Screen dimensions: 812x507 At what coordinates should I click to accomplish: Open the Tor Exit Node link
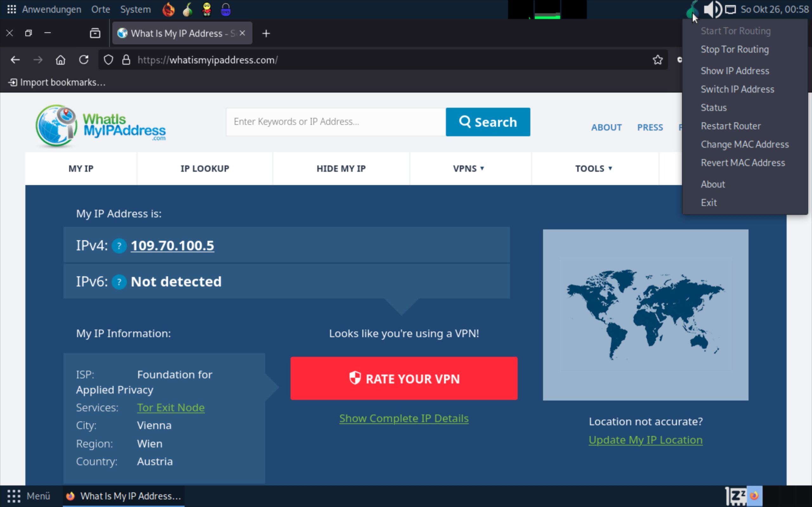click(171, 408)
